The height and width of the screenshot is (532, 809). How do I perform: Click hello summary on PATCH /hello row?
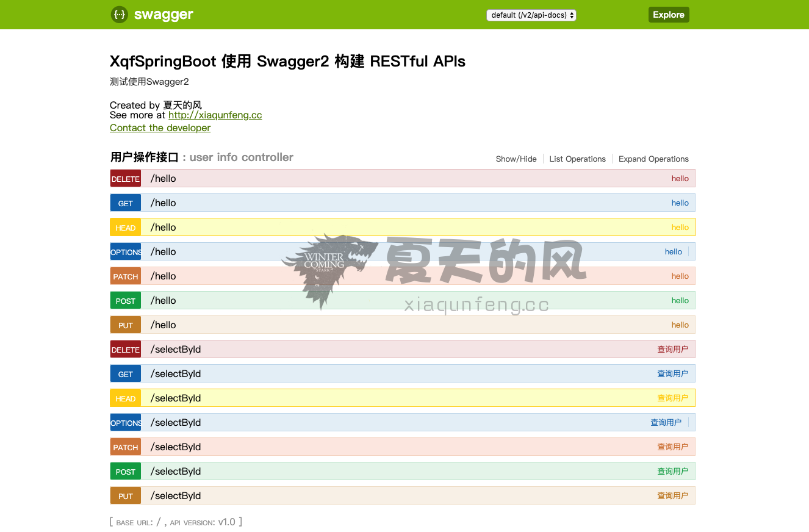tap(680, 276)
